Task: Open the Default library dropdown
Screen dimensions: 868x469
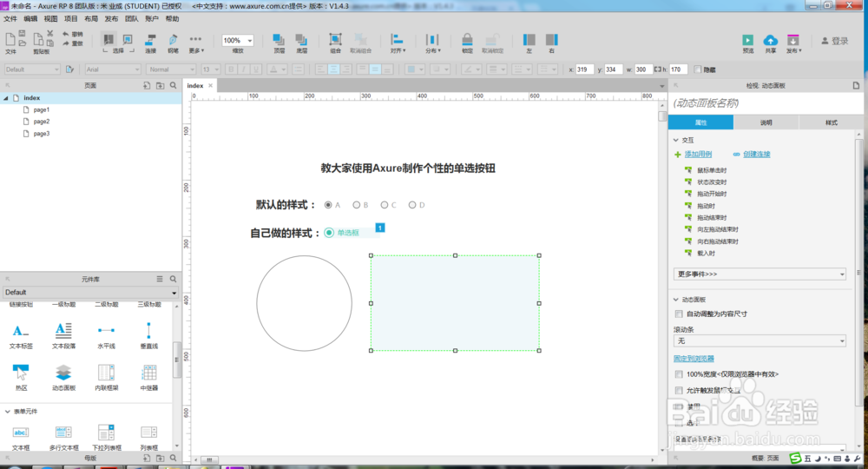Action: [x=90, y=293]
